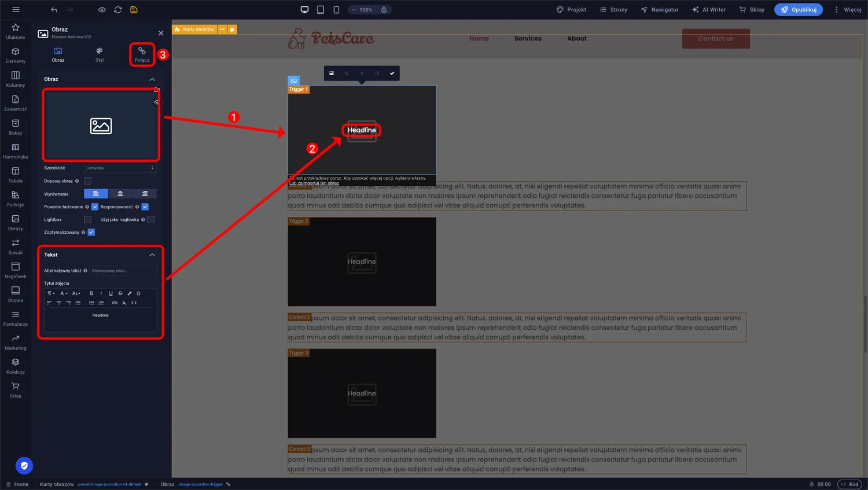Collapse the Tekst section
Image resolution: width=868 pixels, height=490 pixels.
click(x=152, y=255)
